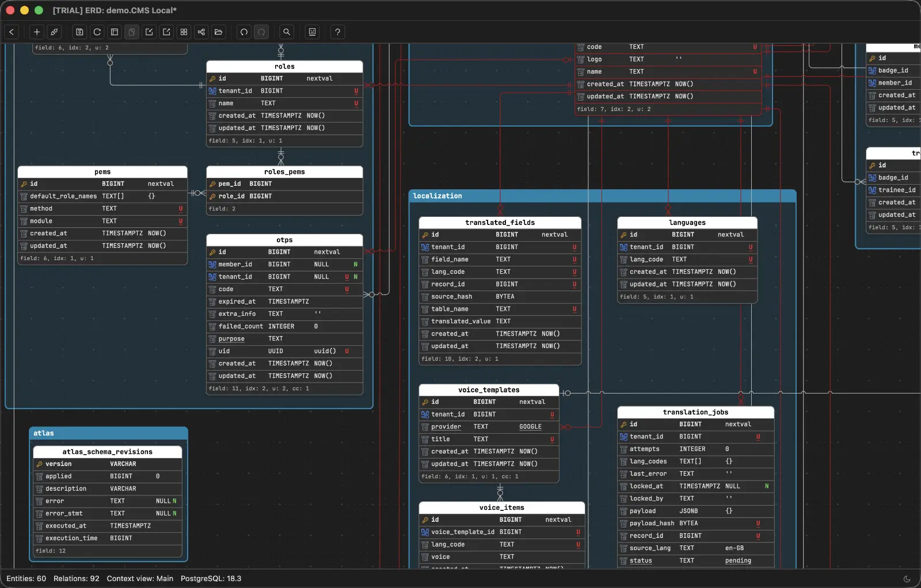Viewport: 921px width, 588px height.
Task: Click column icon beside otps expired_at
Action: [212, 301]
